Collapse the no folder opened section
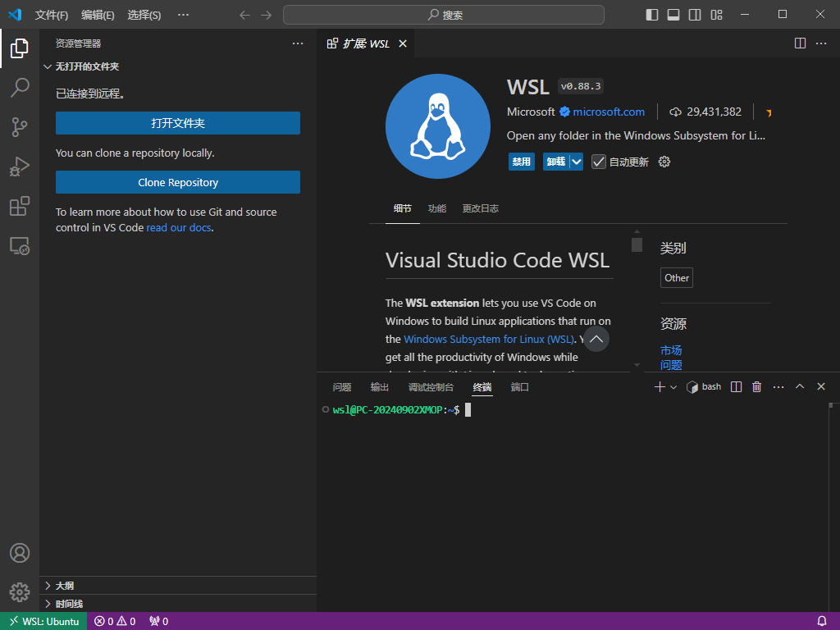 (48, 66)
